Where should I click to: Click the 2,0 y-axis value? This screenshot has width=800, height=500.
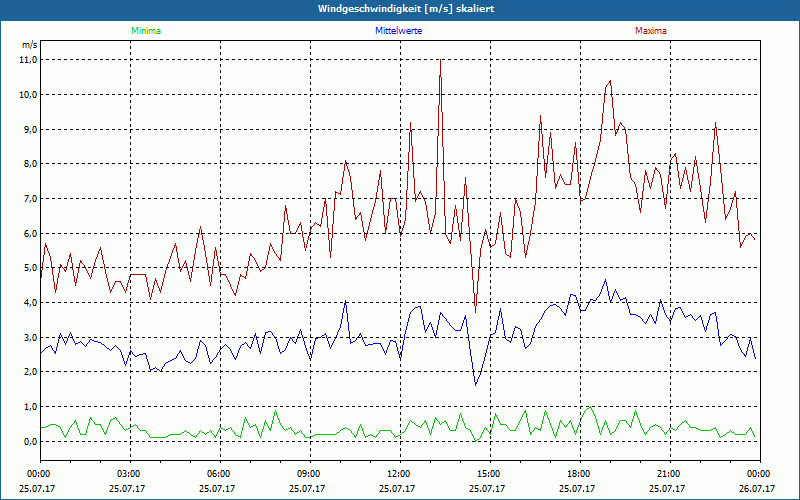pyautogui.click(x=31, y=372)
